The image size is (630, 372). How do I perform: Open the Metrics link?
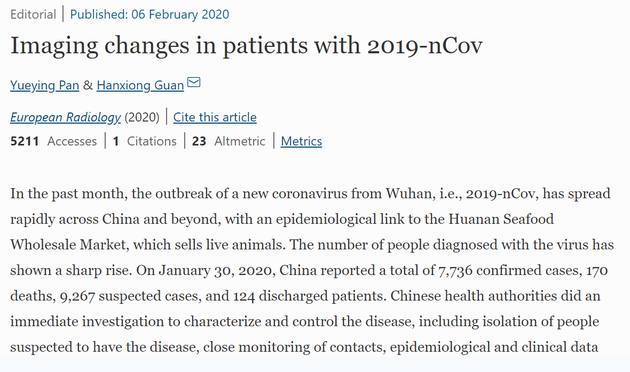click(301, 141)
